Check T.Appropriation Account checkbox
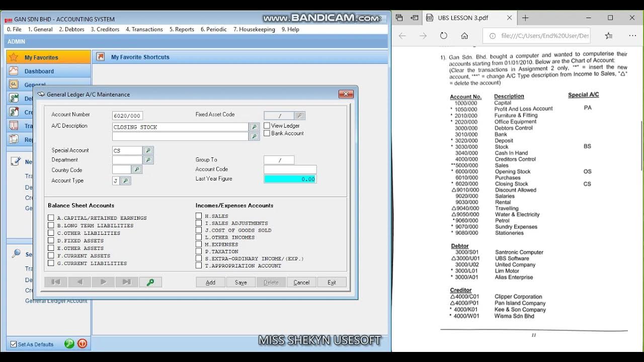Viewport: 644px width, 362px height. pos(199,265)
